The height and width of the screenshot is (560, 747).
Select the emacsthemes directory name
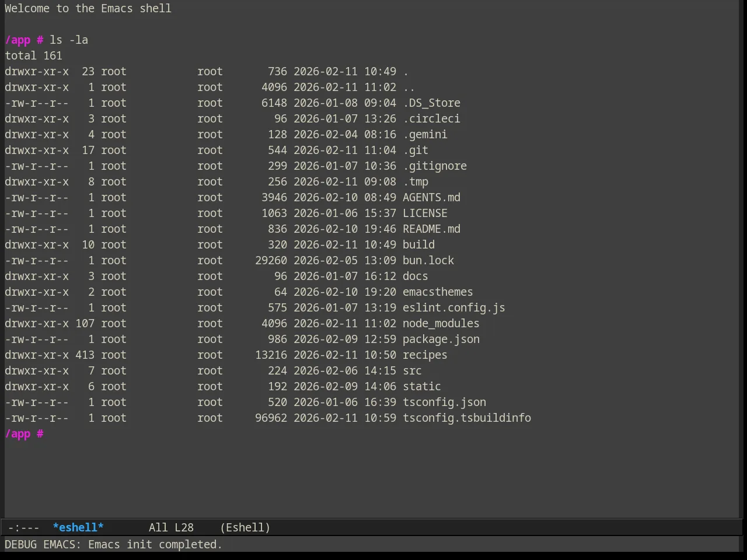pos(438,292)
